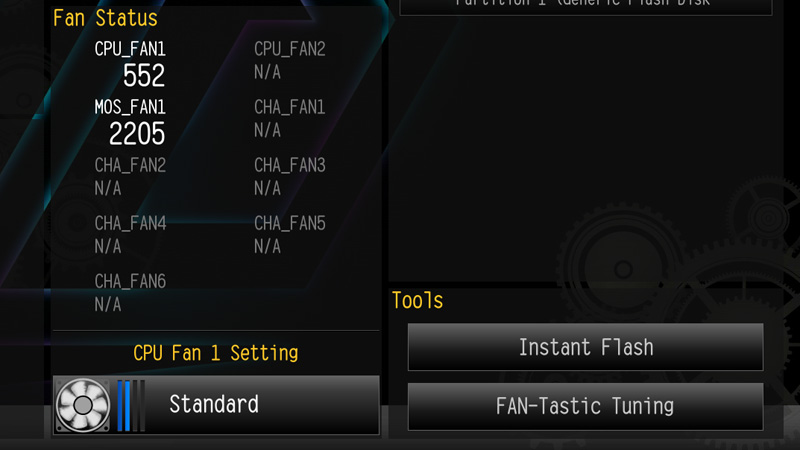Click the CHA_FAN5 status entry
Viewport: 800px width, 450px height.
coord(289,235)
